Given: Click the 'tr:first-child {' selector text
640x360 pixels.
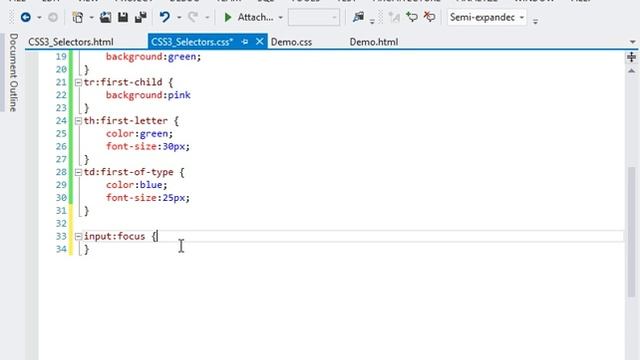Looking at the screenshot, I should click(x=128, y=82).
